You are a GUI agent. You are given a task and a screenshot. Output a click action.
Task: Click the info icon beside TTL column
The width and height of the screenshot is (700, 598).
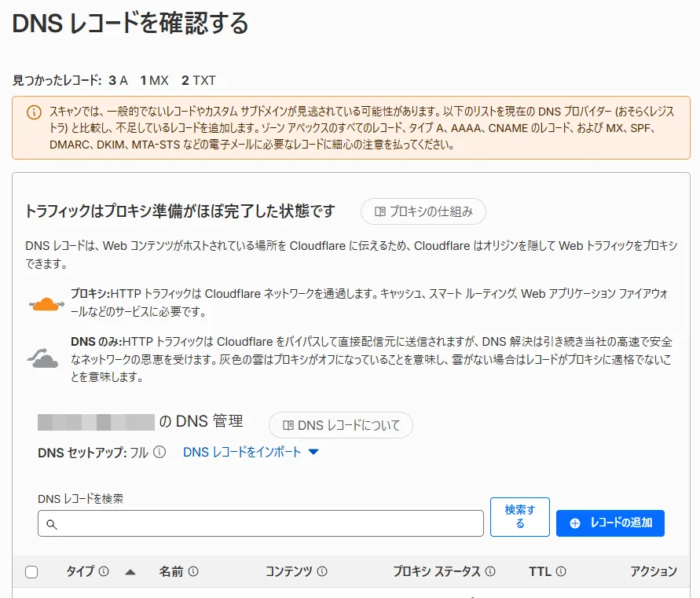561,571
